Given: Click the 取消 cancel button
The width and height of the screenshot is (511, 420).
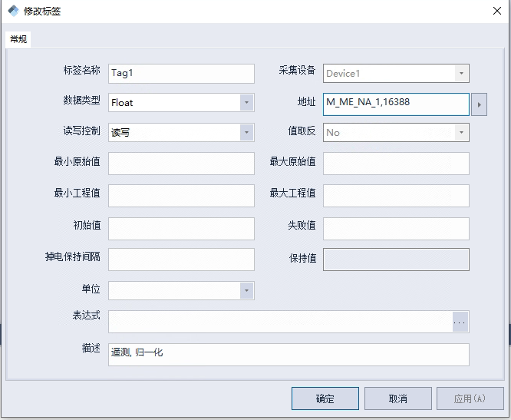Looking at the screenshot, I should click(x=398, y=399).
